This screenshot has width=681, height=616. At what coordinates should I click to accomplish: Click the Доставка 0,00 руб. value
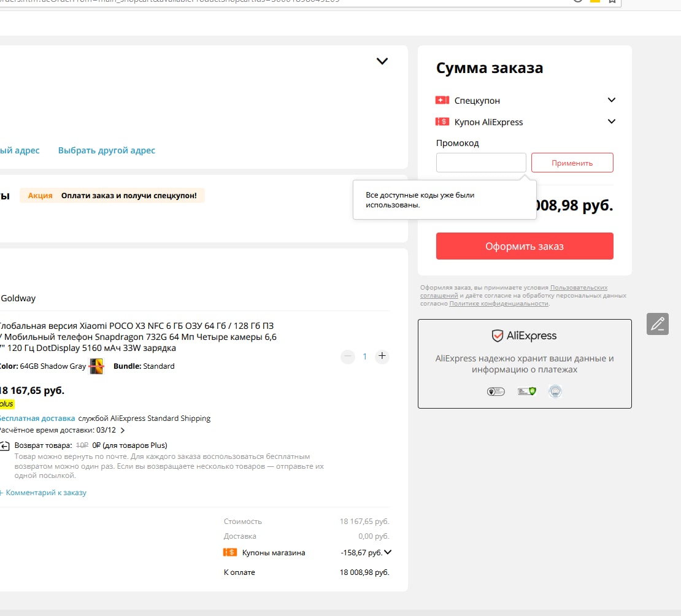click(374, 536)
